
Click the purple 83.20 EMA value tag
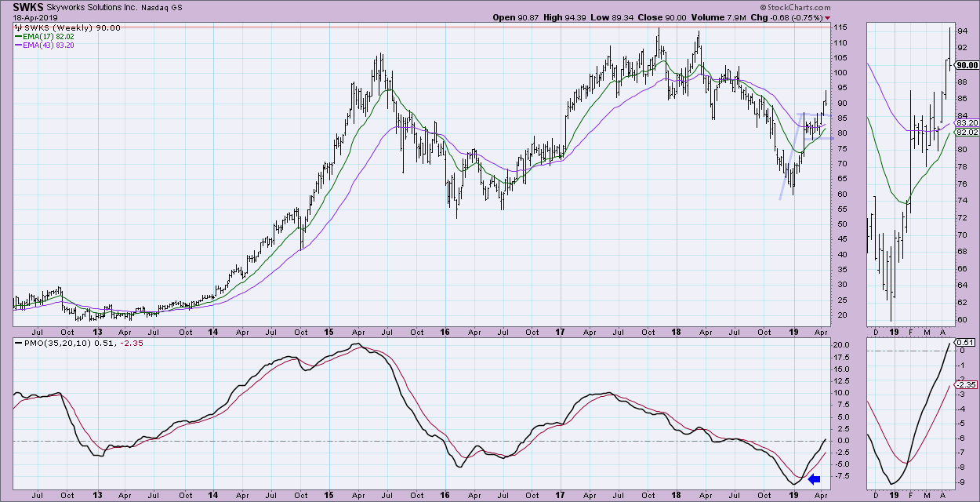[x=967, y=123]
